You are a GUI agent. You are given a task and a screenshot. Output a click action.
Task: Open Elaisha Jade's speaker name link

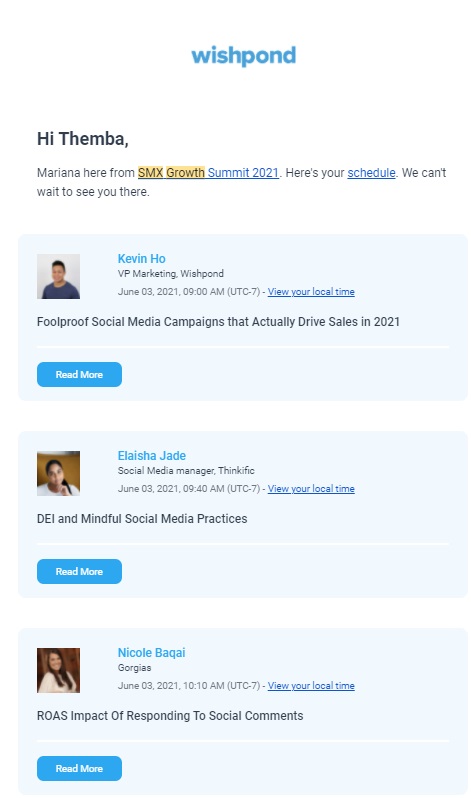click(152, 455)
